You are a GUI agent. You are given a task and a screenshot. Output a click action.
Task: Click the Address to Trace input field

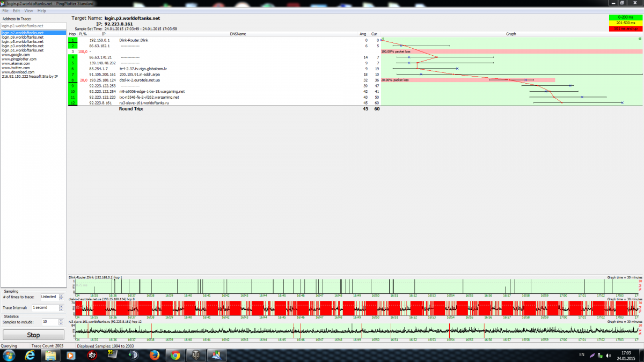(32, 26)
